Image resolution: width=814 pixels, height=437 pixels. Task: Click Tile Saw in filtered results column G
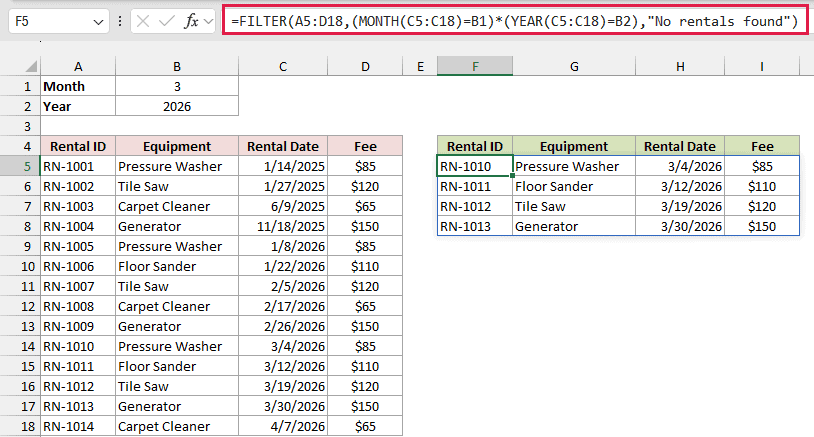(574, 206)
